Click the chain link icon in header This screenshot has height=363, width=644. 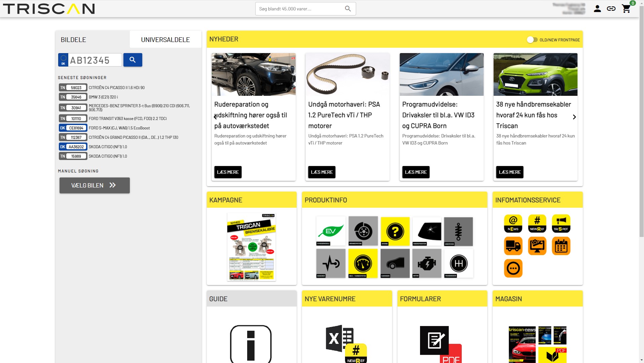coord(611,9)
